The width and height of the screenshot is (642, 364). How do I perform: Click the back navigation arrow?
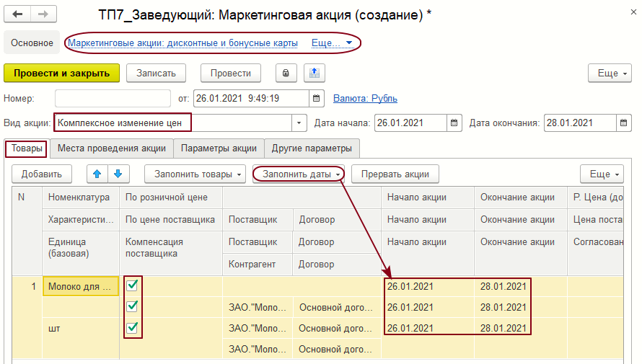pyautogui.click(x=18, y=14)
